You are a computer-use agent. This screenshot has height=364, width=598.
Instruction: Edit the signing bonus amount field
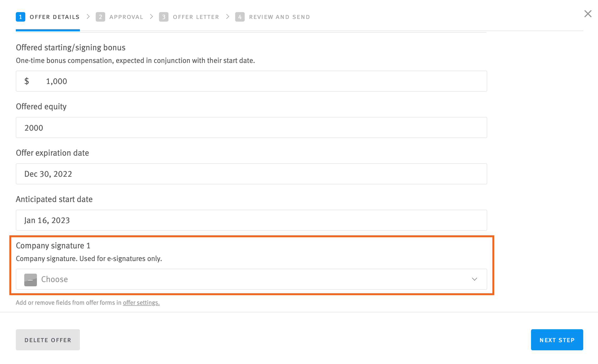coord(251,81)
